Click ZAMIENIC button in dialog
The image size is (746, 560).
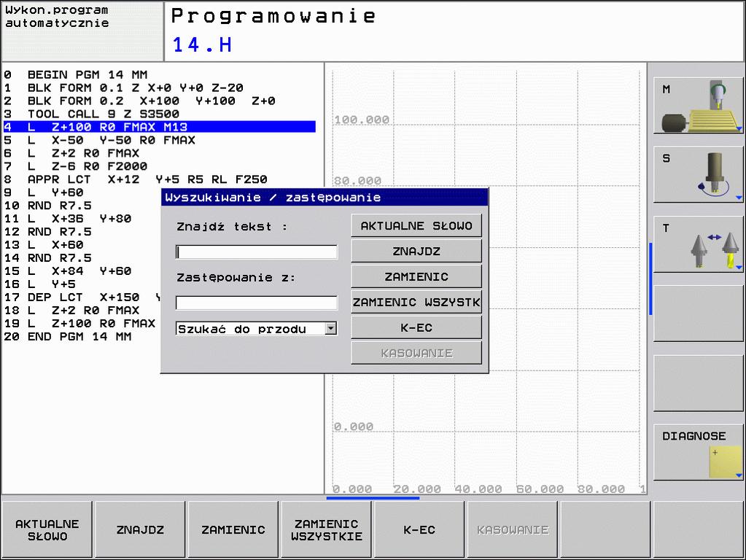[416, 276]
